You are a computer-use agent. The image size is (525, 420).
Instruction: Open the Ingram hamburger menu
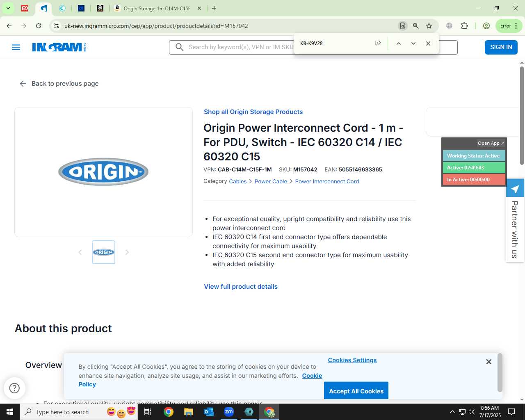[16, 47]
